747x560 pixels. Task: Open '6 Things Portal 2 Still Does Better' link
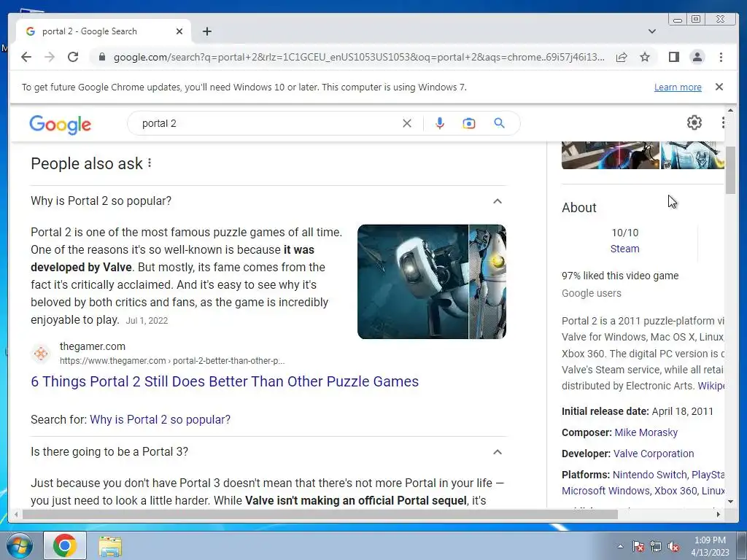pos(225,381)
